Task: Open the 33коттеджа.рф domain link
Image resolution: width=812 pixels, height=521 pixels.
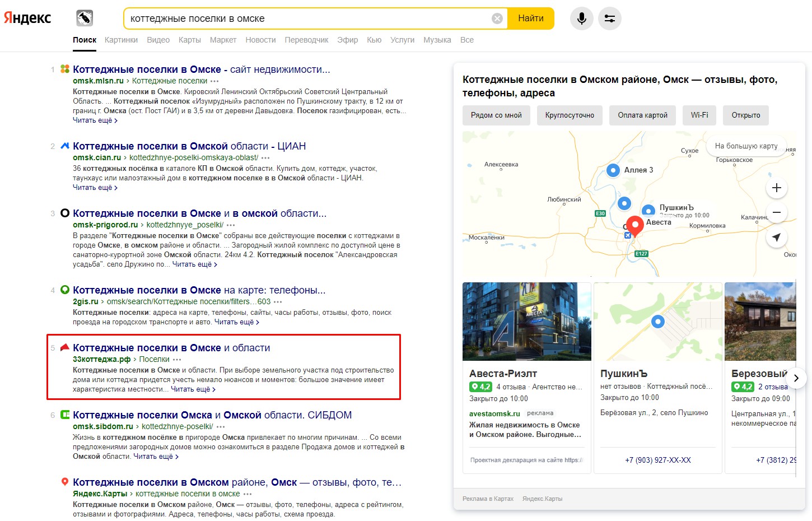Action: 101,359
